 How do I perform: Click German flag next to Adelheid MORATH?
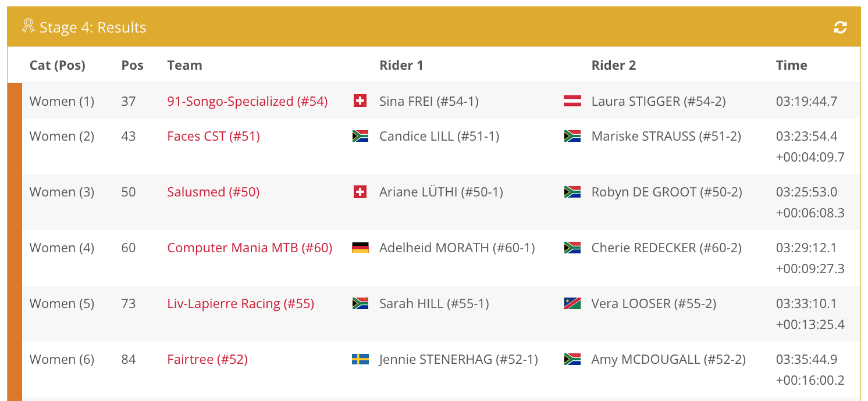coord(360,248)
